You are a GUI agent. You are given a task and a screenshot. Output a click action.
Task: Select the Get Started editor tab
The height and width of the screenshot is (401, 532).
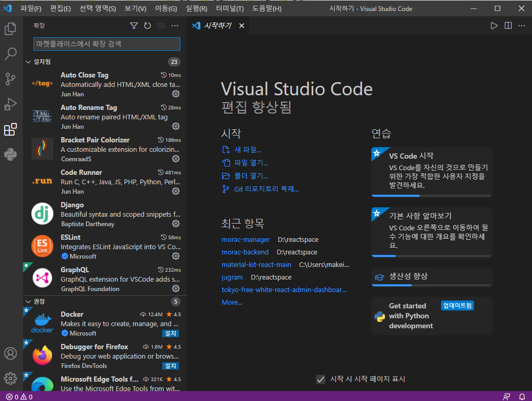pos(218,26)
